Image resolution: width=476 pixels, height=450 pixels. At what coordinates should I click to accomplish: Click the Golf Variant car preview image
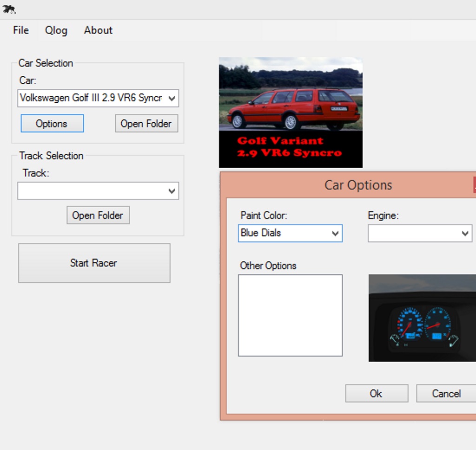click(x=291, y=112)
